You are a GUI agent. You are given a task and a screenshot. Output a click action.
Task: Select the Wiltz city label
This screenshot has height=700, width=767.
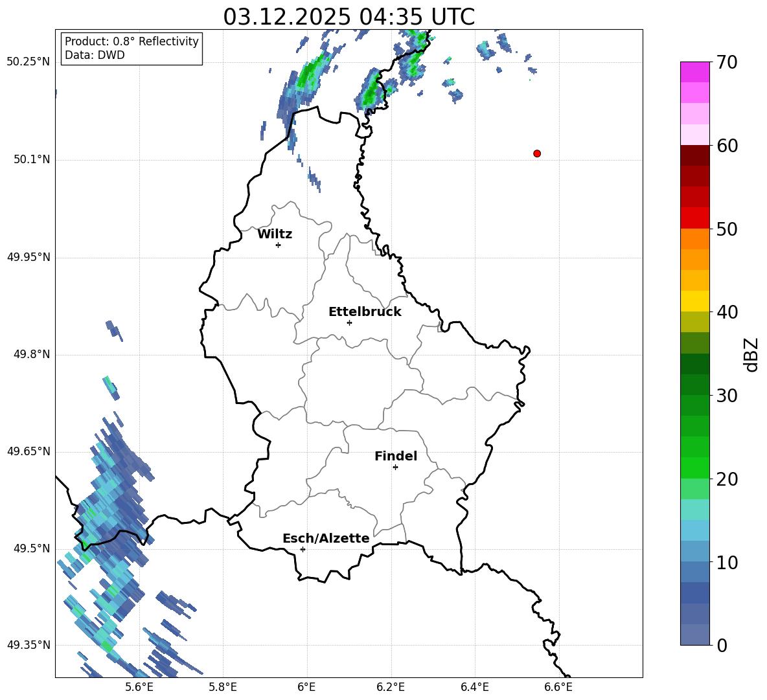pyautogui.click(x=275, y=234)
